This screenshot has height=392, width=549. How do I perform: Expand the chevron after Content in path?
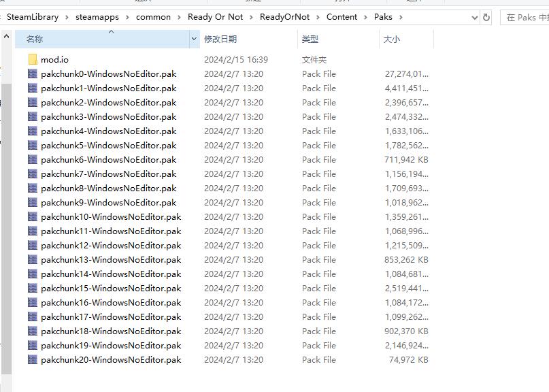[x=365, y=17]
